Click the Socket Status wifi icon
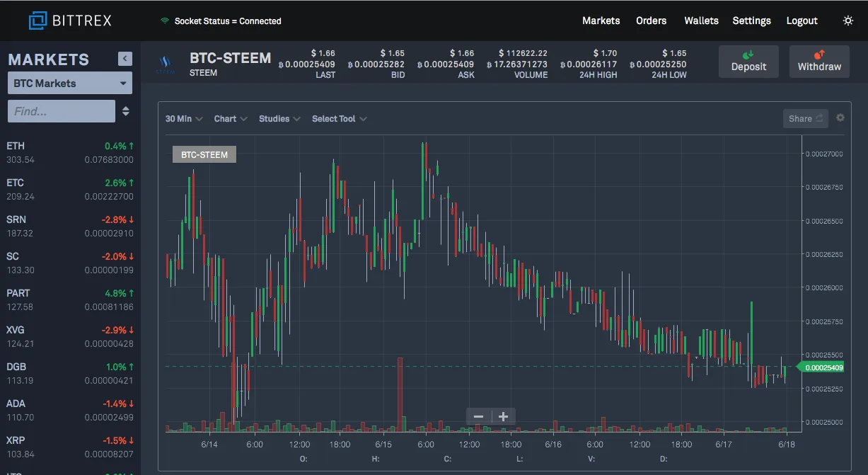This screenshot has height=475, width=868. 165,21
